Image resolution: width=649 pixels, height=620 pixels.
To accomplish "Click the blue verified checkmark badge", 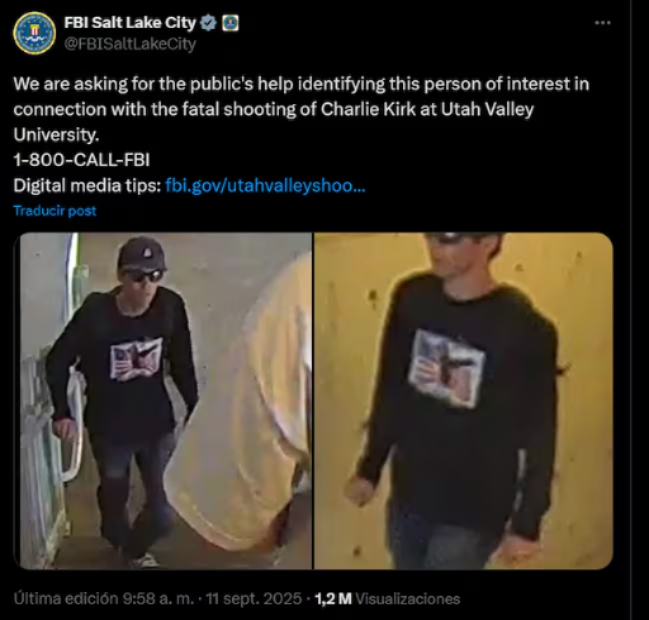I will pyautogui.click(x=208, y=23).
